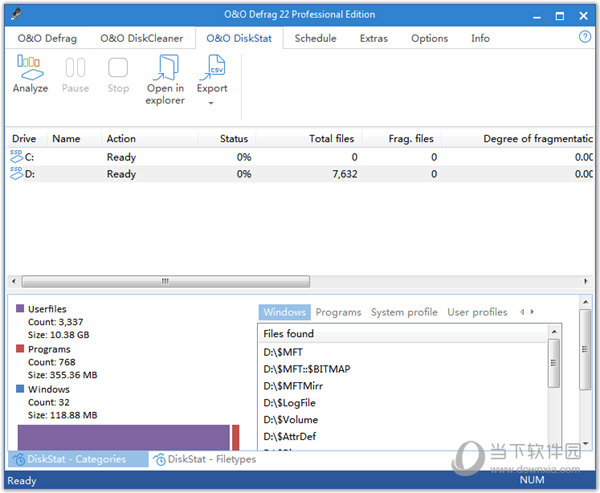Click the Userfiles legend label
This screenshot has width=600, height=493.
[47, 309]
